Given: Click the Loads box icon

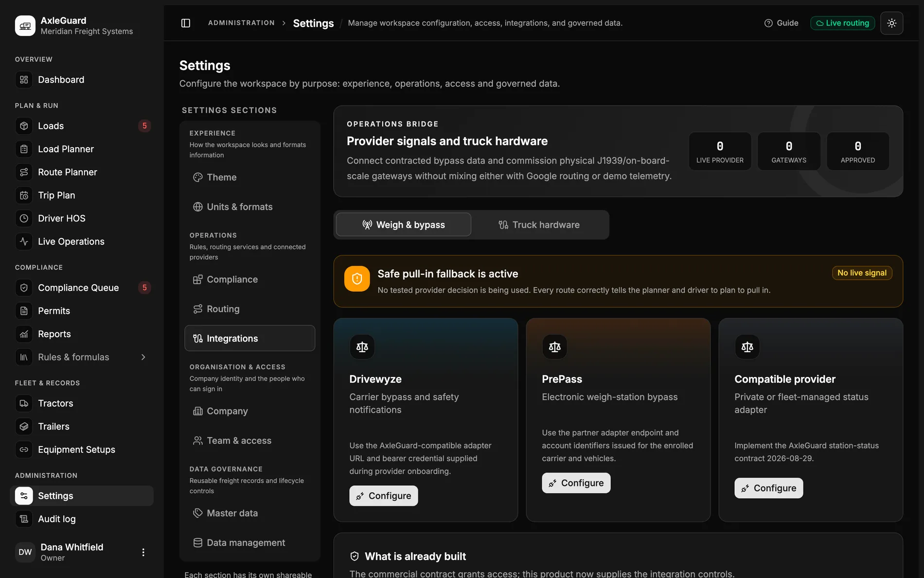Looking at the screenshot, I should coord(24,126).
